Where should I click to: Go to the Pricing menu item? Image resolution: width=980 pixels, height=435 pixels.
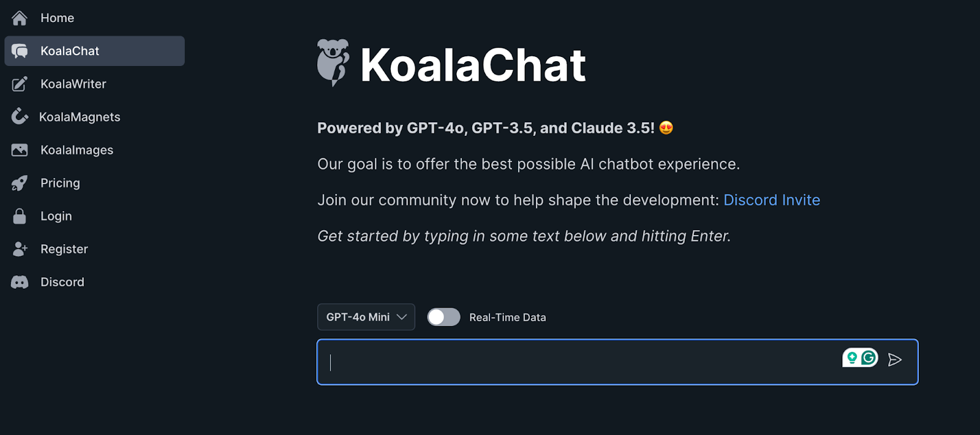click(60, 183)
